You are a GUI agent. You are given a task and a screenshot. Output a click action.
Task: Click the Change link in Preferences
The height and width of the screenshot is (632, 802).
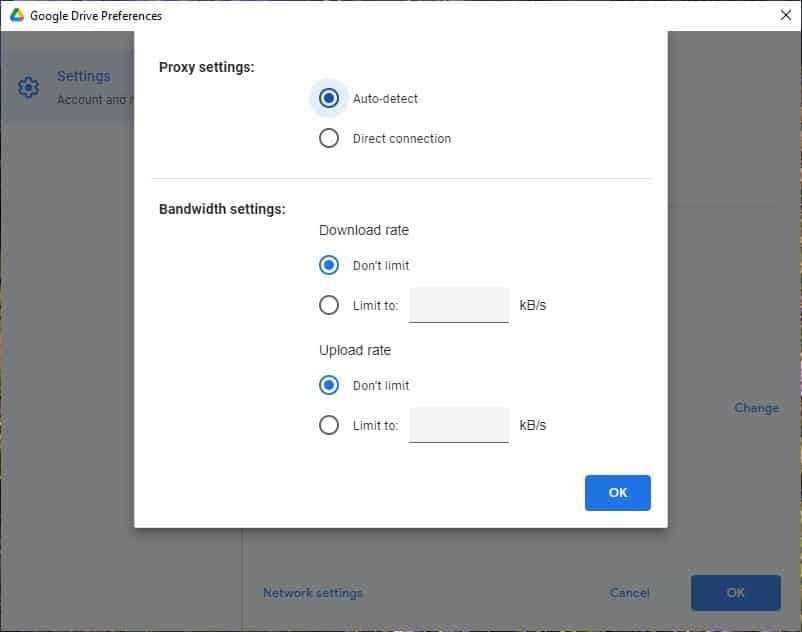point(756,408)
